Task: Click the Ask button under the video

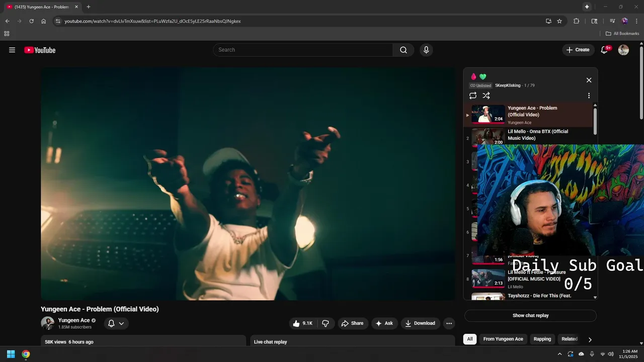Action: point(384,323)
